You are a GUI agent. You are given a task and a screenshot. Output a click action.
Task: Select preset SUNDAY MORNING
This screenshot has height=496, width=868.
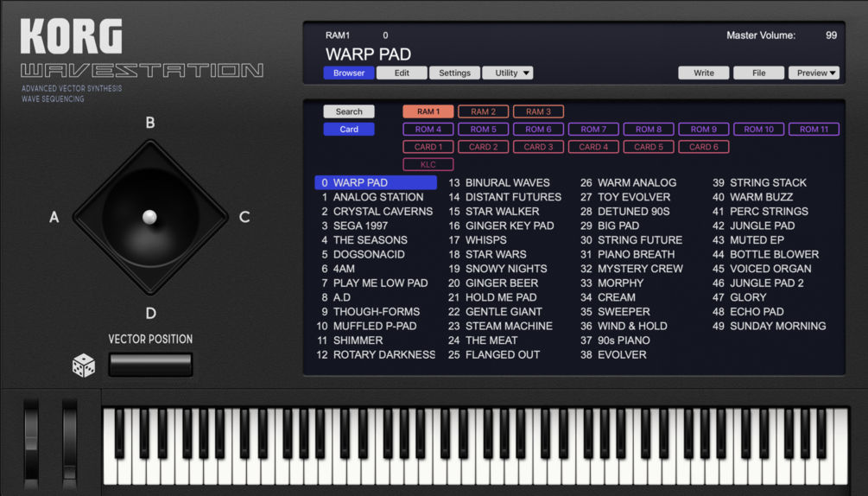pyautogui.click(x=778, y=326)
